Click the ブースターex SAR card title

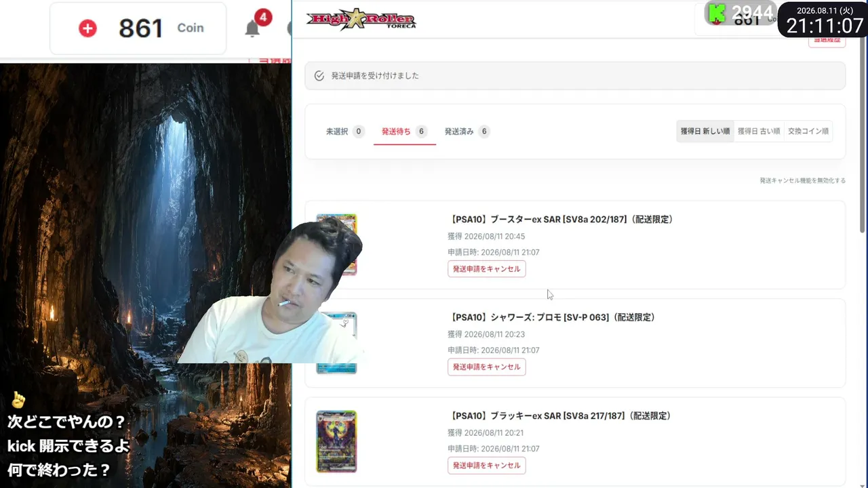pyautogui.click(x=562, y=220)
